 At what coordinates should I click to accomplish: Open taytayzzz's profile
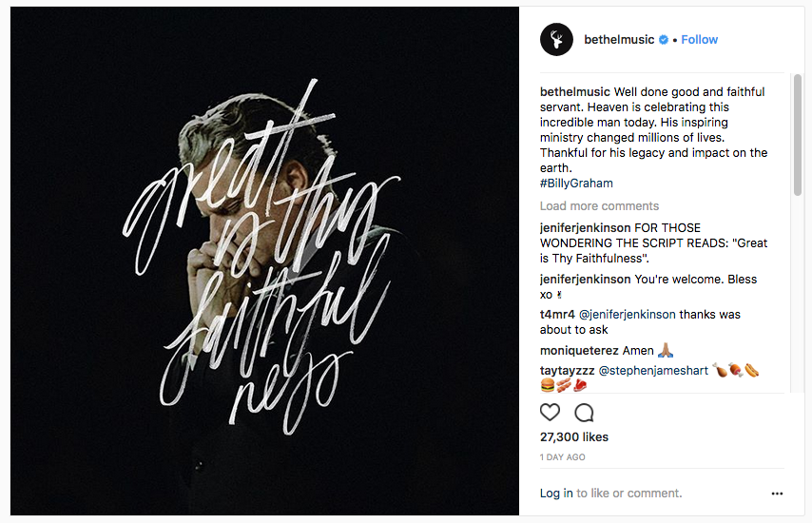tap(567, 371)
